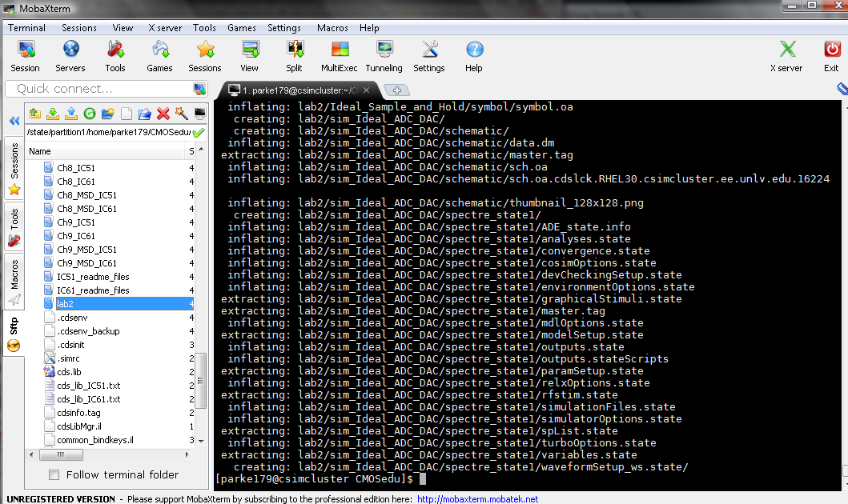Image resolution: width=848 pixels, height=504 pixels.
Task: Create a new folder in SFTP browser
Action: (107, 114)
